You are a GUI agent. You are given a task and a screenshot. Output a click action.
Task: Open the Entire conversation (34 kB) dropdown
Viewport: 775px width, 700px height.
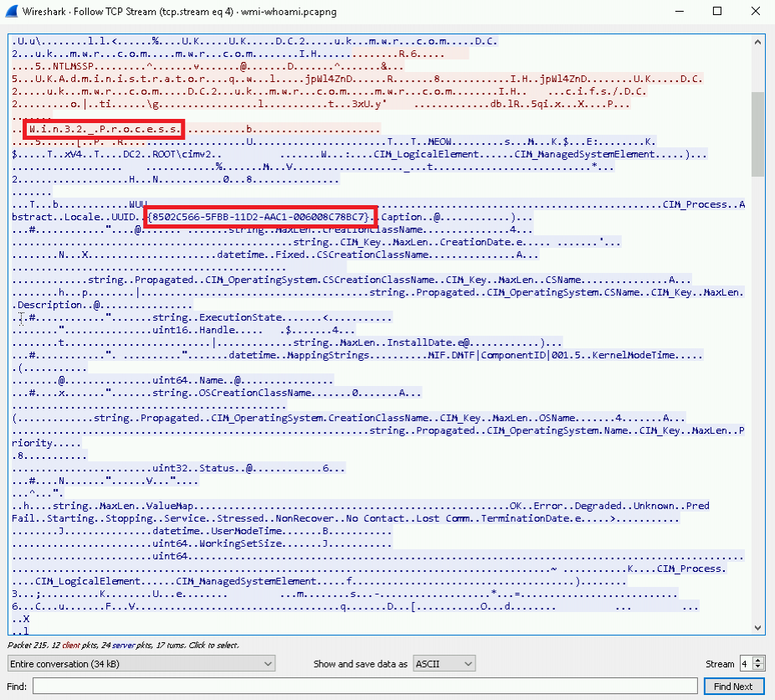[x=141, y=663]
